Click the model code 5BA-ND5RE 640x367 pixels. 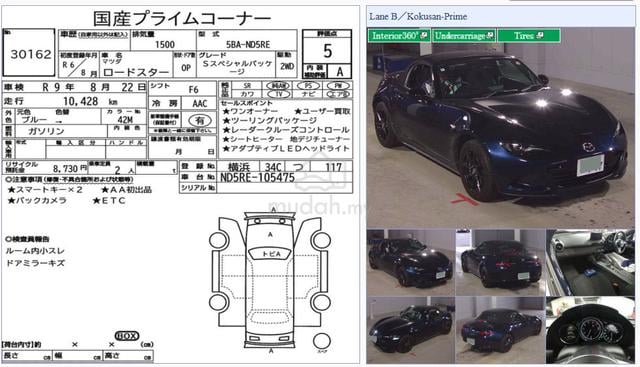point(248,44)
